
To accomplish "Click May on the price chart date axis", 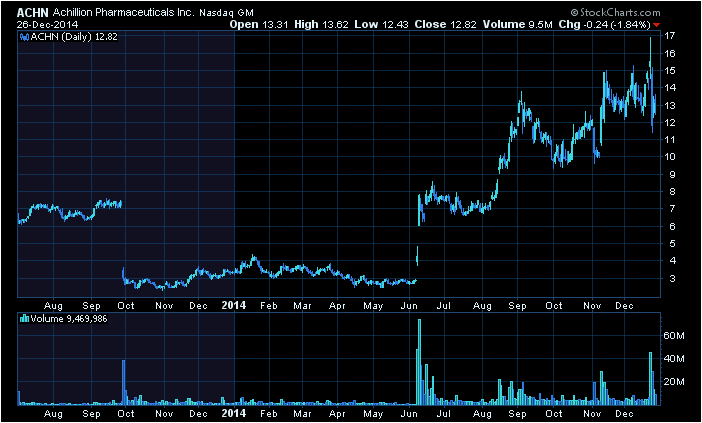I will [373, 306].
